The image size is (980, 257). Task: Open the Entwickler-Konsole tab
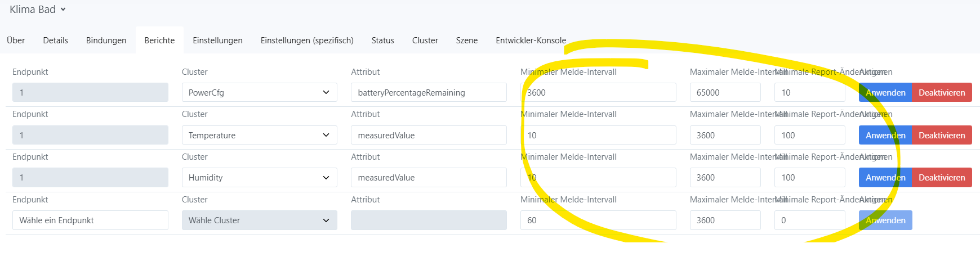pos(531,40)
